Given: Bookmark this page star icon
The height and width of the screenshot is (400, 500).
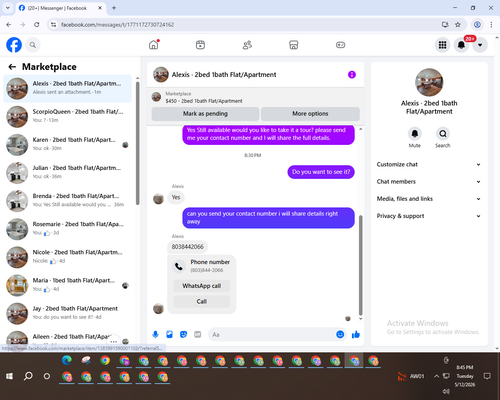Looking at the screenshot, I should coord(458,25).
